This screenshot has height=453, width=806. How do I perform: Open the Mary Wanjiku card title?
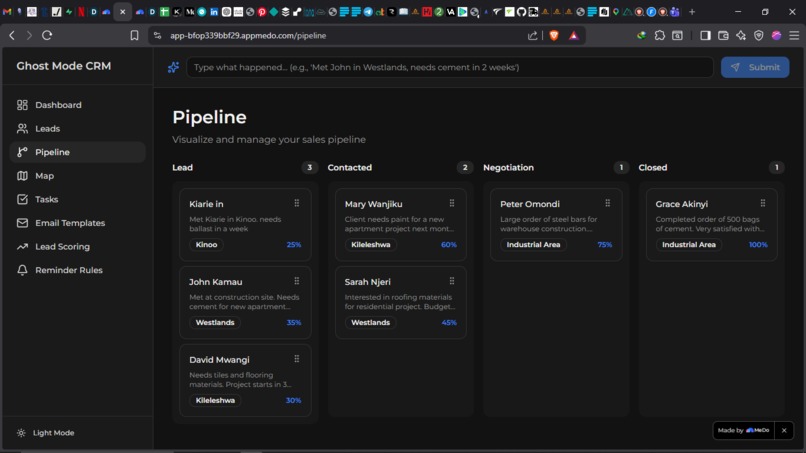pyautogui.click(x=373, y=204)
